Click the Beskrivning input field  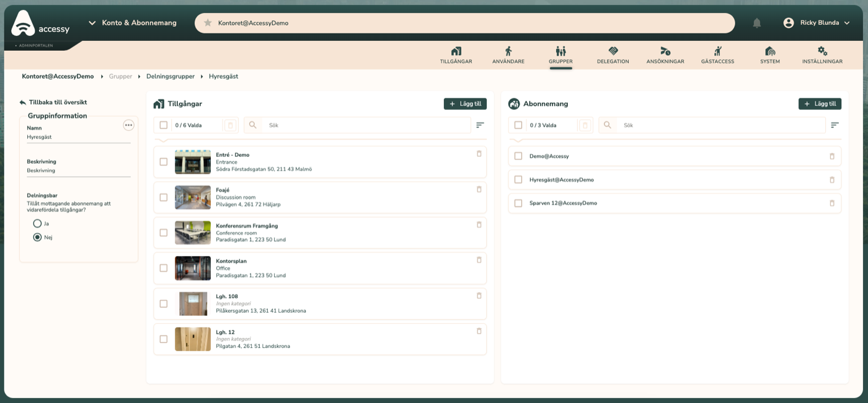tap(79, 170)
